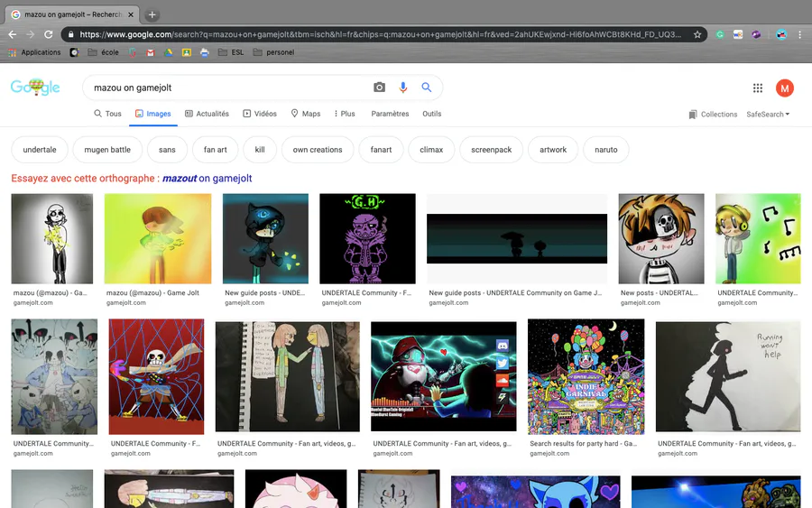The height and width of the screenshot is (508, 812).
Task: Start voice search with the microphone icon
Action: 403,88
